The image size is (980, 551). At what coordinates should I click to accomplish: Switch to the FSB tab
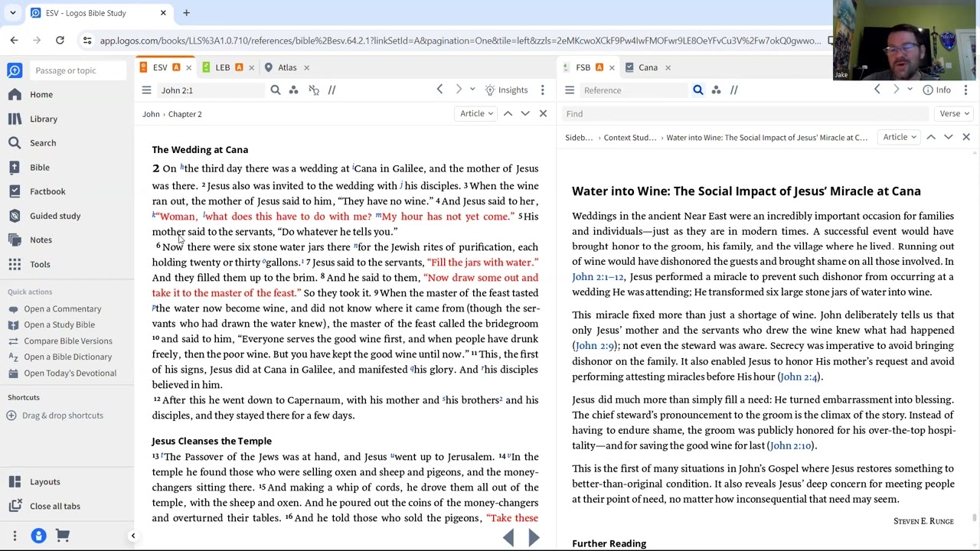pos(583,67)
